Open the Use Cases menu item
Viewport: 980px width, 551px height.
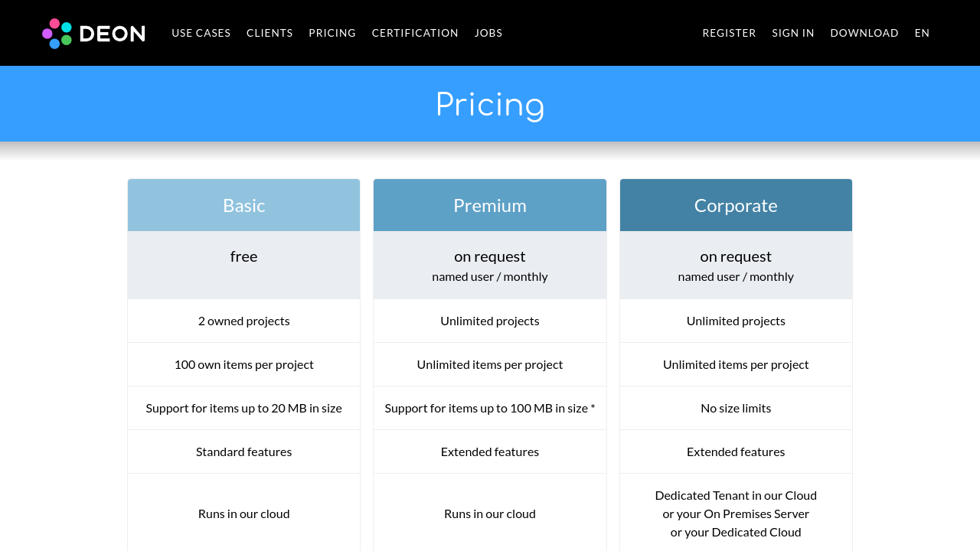coord(201,33)
